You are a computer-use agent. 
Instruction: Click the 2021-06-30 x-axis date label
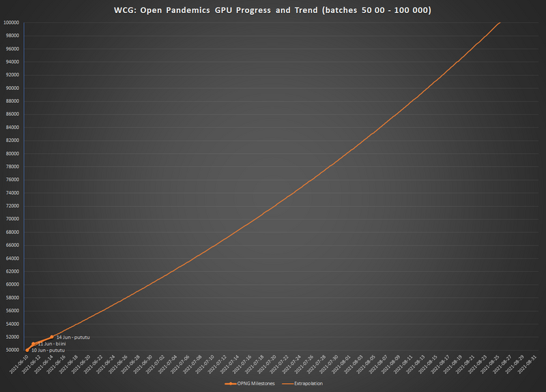pyautogui.click(x=143, y=364)
